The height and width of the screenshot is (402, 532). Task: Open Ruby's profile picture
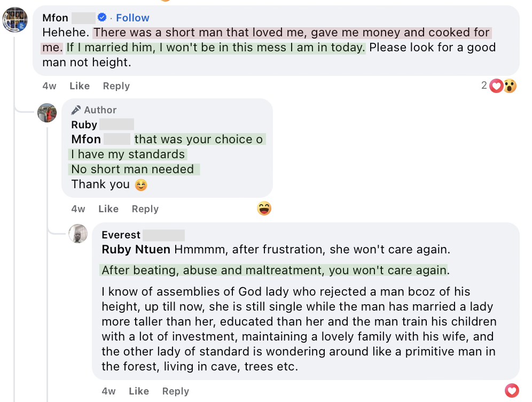click(x=47, y=113)
